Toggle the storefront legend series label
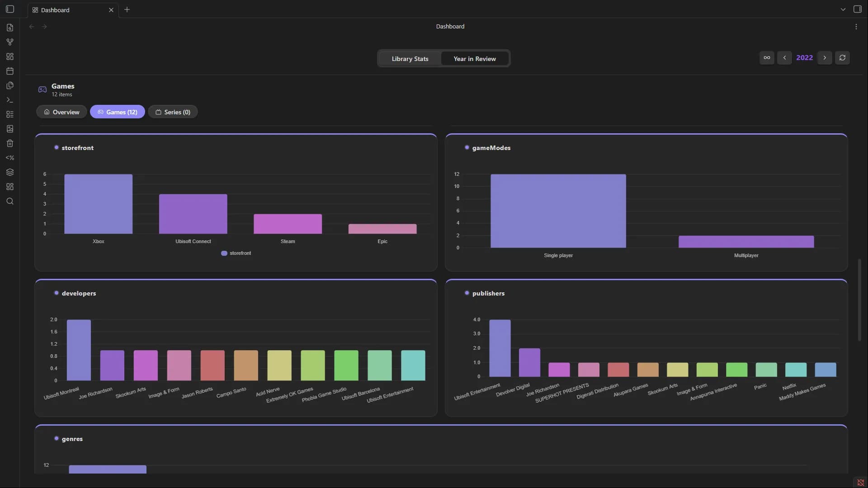 (x=240, y=253)
